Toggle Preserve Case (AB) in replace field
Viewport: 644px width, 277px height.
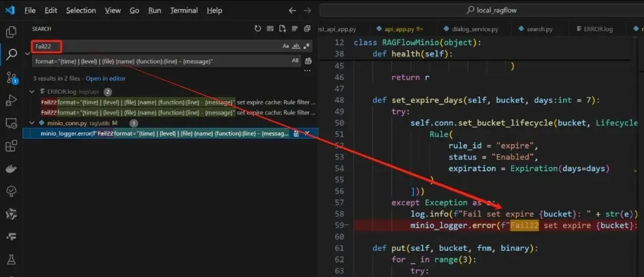(295, 61)
